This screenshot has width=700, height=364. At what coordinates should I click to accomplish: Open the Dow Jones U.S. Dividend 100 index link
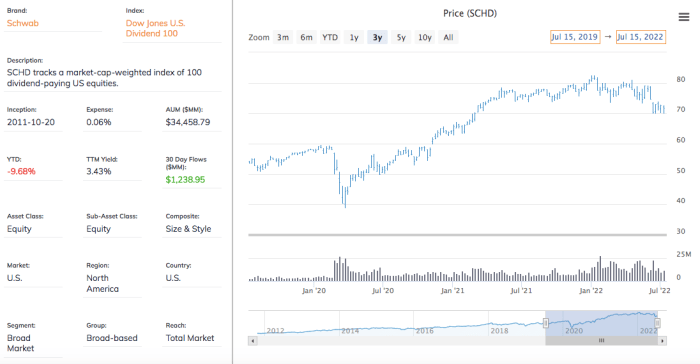click(x=155, y=28)
